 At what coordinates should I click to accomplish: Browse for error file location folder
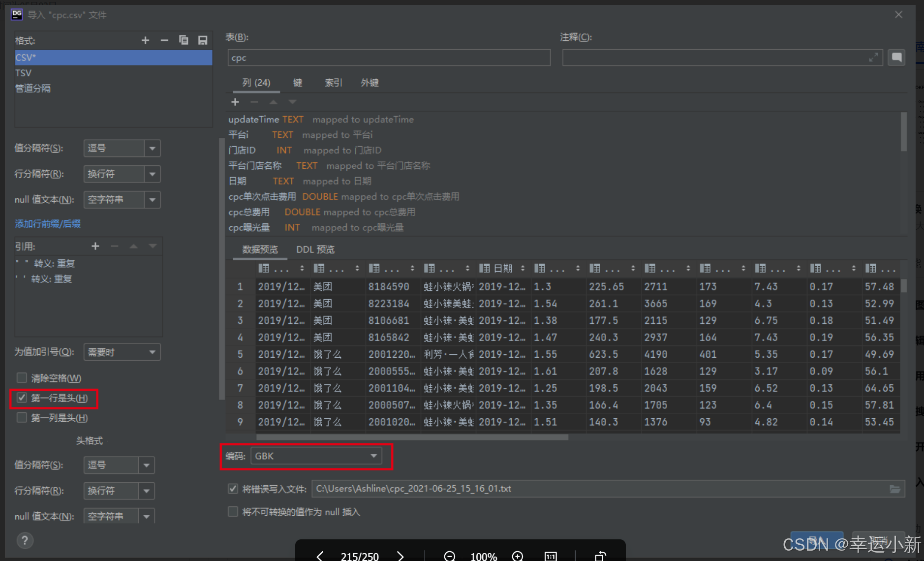coord(895,489)
